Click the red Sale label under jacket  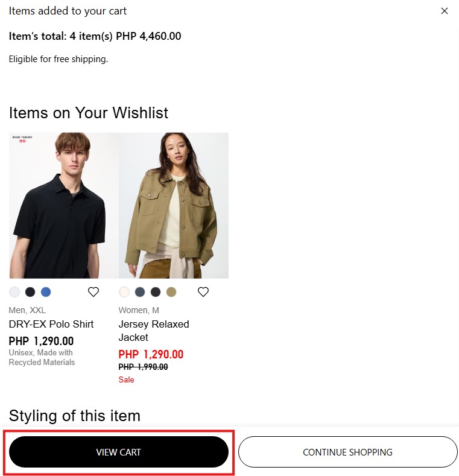coord(126,379)
